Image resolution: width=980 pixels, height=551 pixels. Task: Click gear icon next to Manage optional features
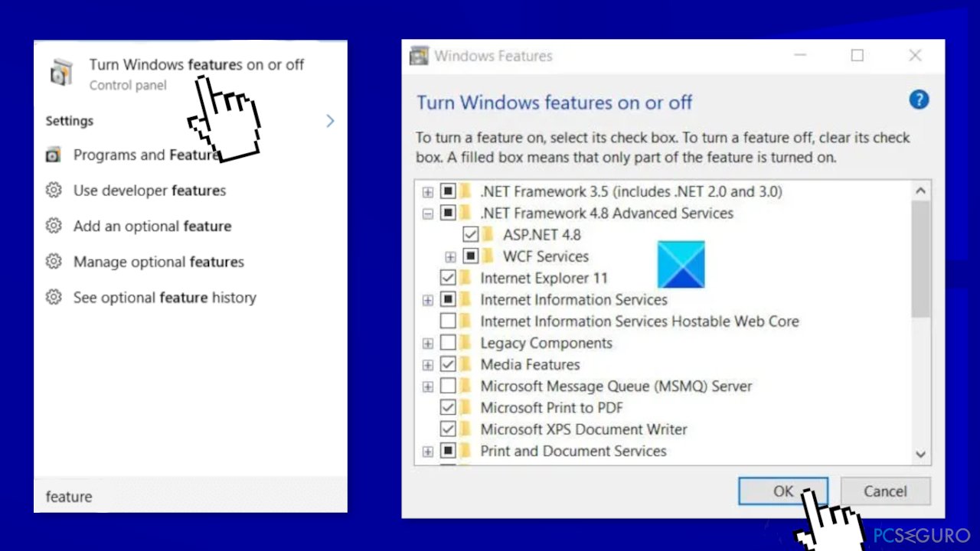click(54, 262)
